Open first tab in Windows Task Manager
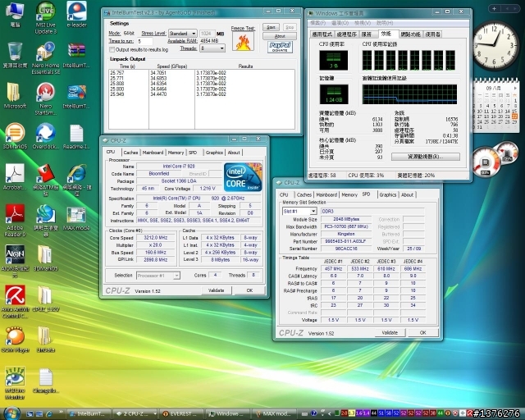The image size is (525, 420). pyautogui.click(x=322, y=34)
